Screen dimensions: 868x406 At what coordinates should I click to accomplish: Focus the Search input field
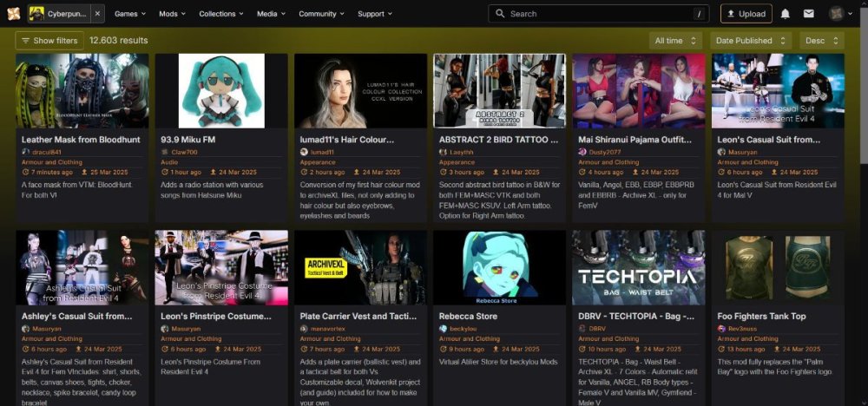[598, 14]
